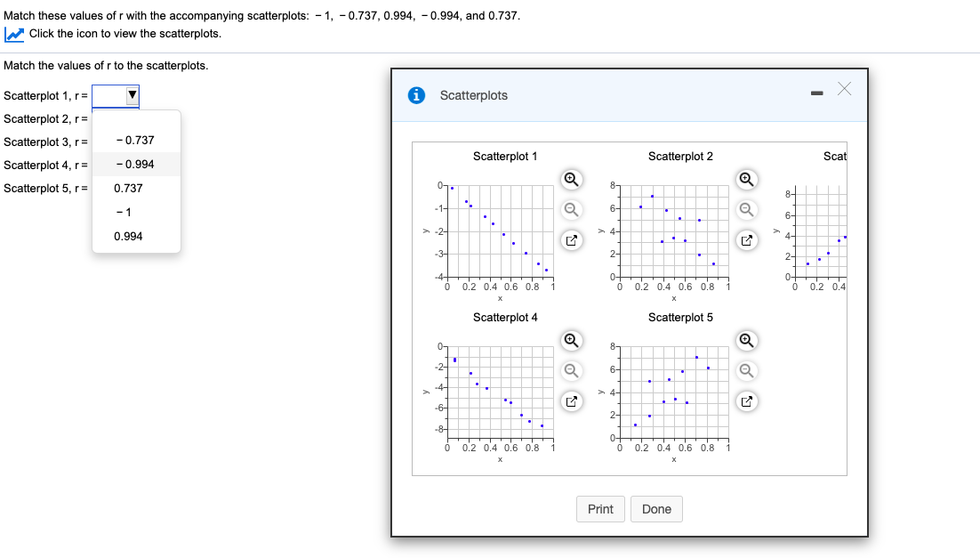The height and width of the screenshot is (558, 980).
Task: Open Scatterplot 2 in a new window
Action: [x=746, y=240]
